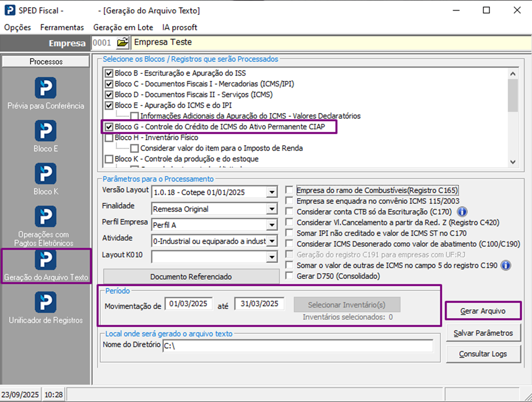Open Operações com Pagtos Eletrônicos icon
The width and height of the screenshot is (532, 402).
pyautogui.click(x=46, y=217)
